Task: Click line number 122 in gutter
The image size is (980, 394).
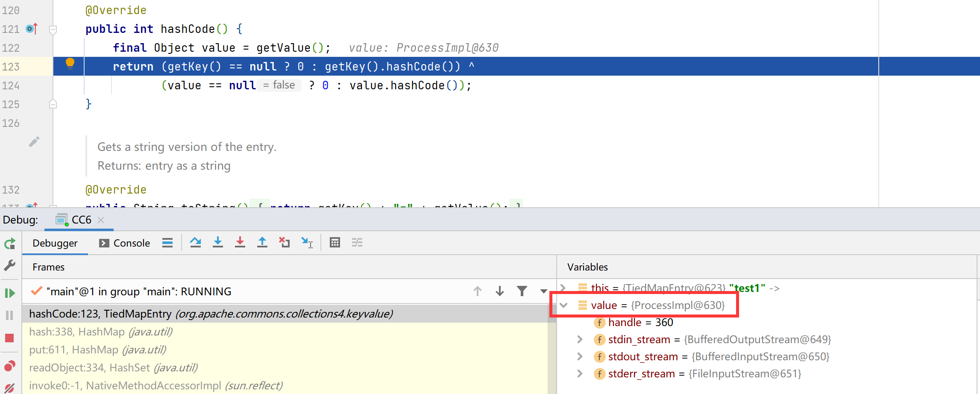Action: point(11,48)
